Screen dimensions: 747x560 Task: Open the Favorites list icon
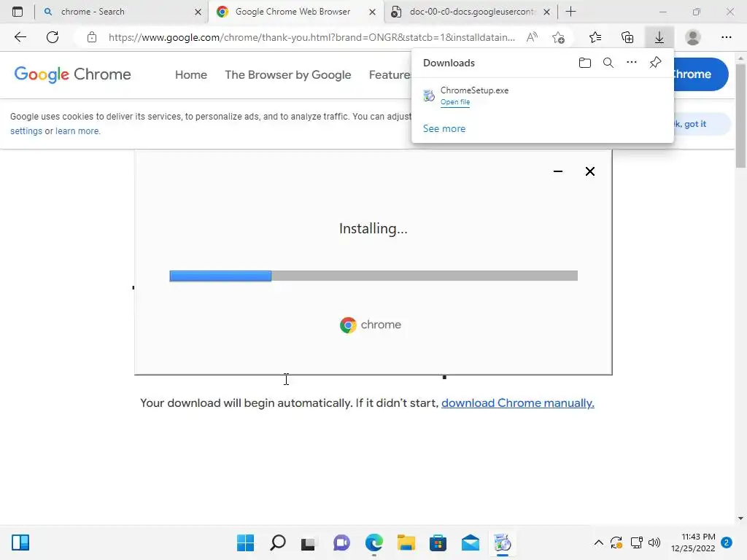(595, 37)
